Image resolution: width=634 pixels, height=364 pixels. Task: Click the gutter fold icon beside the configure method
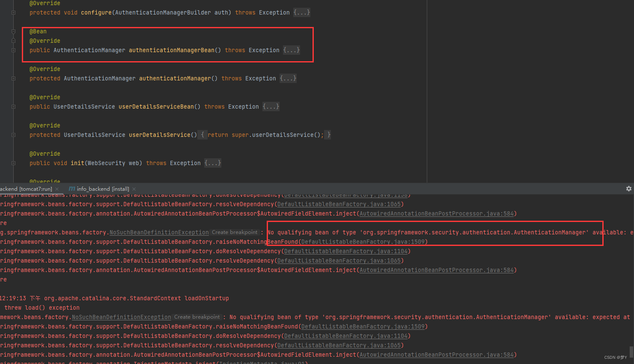point(13,12)
